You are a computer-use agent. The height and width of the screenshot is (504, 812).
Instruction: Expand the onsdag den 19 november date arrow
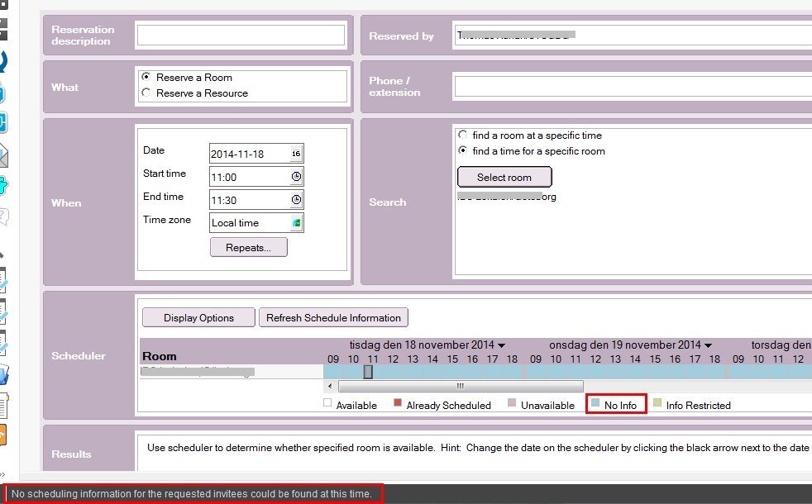coord(708,345)
